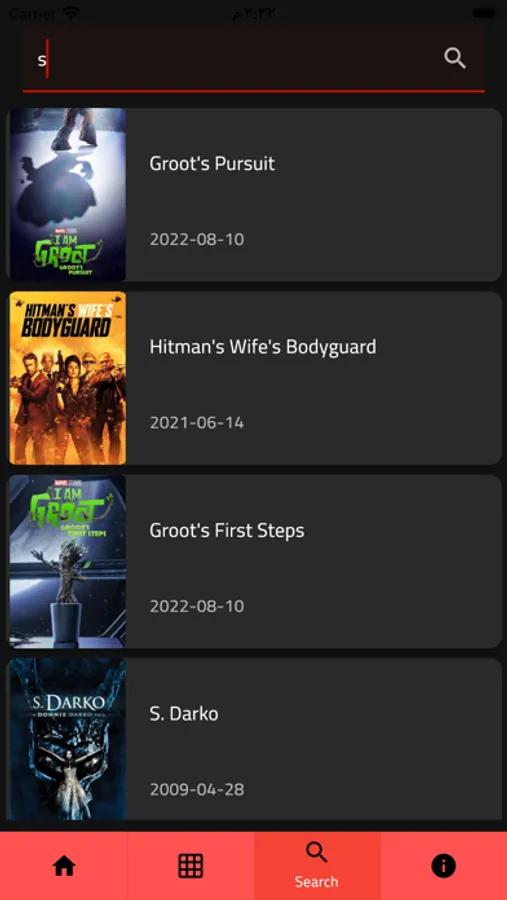Open the grid categories tab icon

click(191, 866)
